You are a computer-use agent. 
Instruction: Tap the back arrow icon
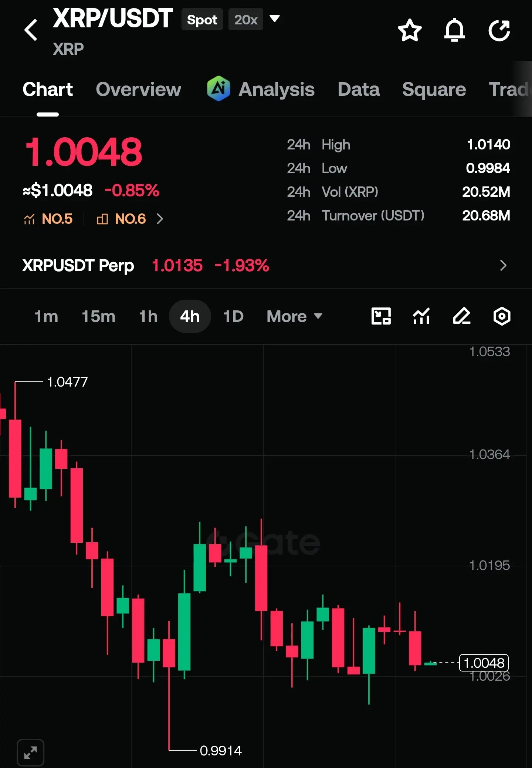point(31,30)
